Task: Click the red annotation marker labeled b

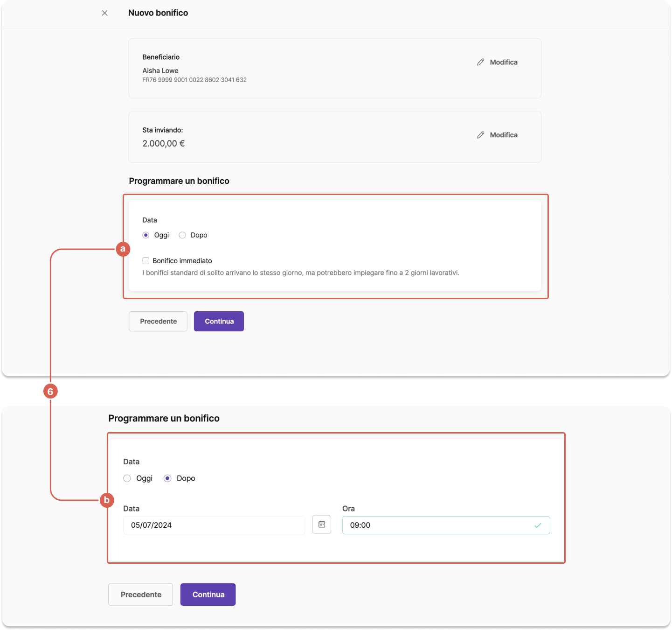Action: click(107, 500)
